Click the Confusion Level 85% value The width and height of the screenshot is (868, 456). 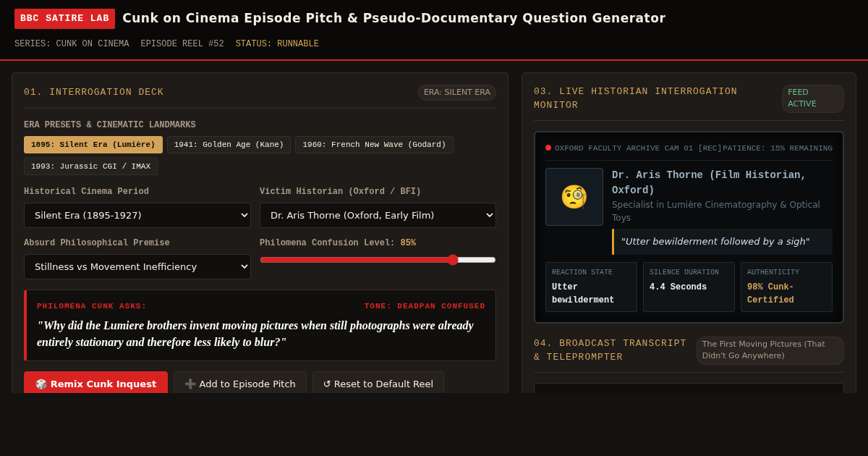pyautogui.click(x=408, y=243)
